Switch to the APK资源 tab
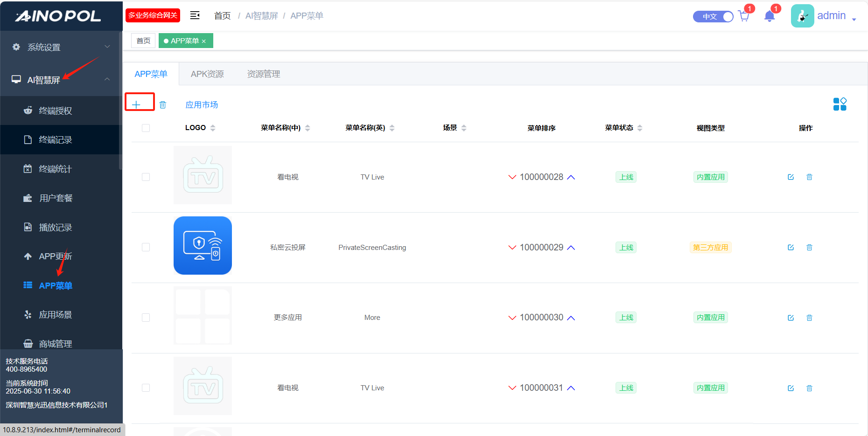The height and width of the screenshot is (436, 868). [x=207, y=74]
